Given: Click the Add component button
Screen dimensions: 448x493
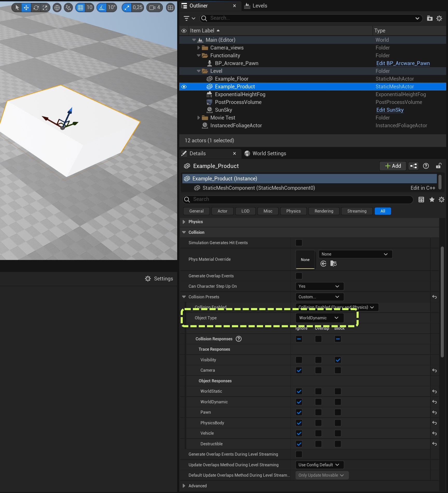Looking at the screenshot, I should click(393, 166).
